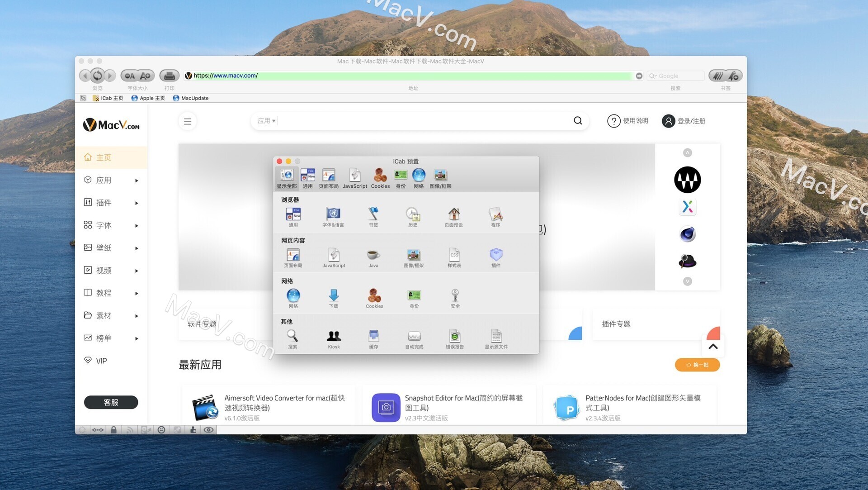Expand the 素材 sidebar submenu arrow
Viewport: 868px width, 490px height.
tap(137, 316)
